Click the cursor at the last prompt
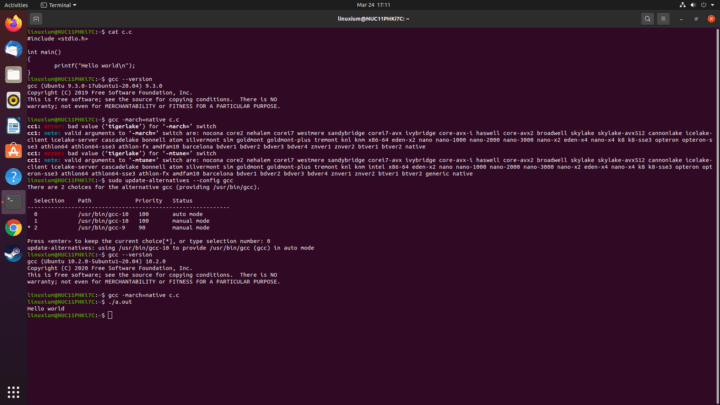Screen dimensions: 720x405 110,315
